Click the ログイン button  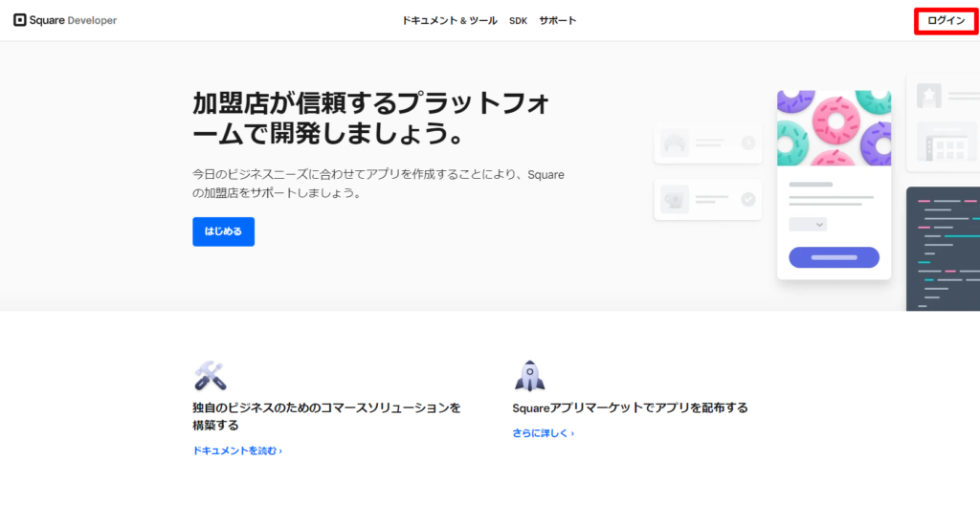[x=946, y=21]
